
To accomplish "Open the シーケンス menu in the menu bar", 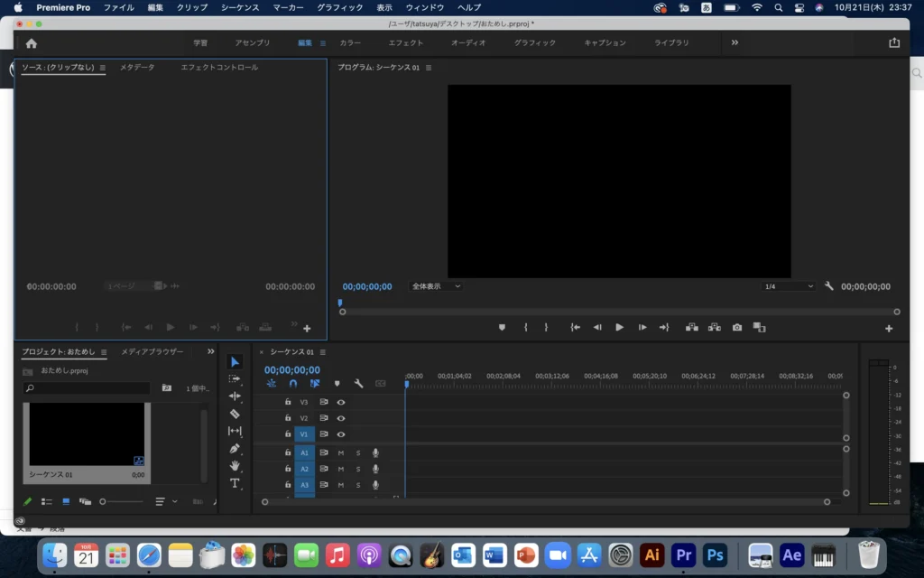I will (x=240, y=7).
